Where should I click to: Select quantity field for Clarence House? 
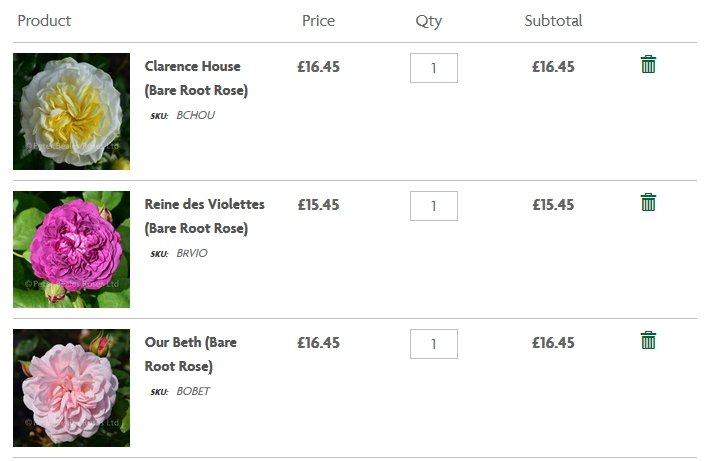(434, 68)
